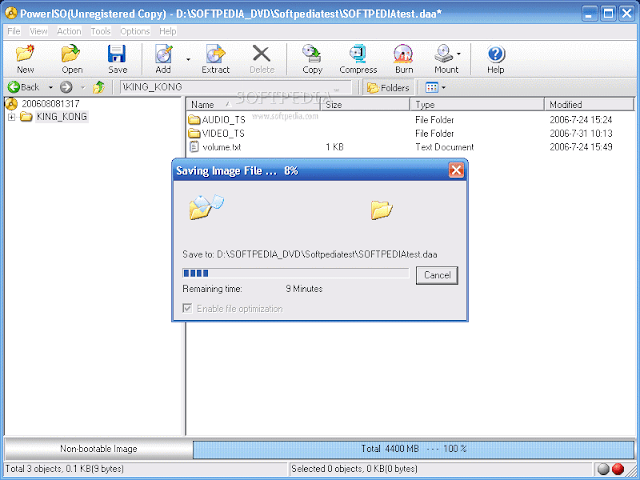Select the VIDEO_TS folder
This screenshot has width=640, height=480.
pos(223,133)
